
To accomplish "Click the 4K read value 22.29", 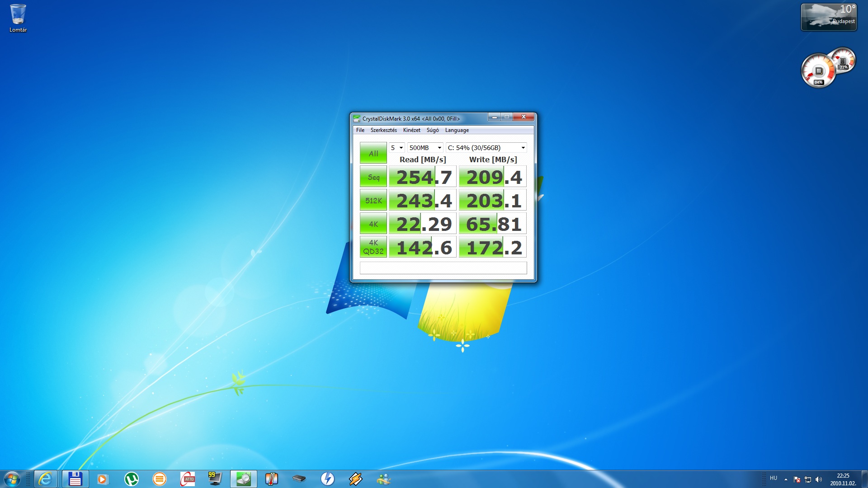I will (x=423, y=224).
